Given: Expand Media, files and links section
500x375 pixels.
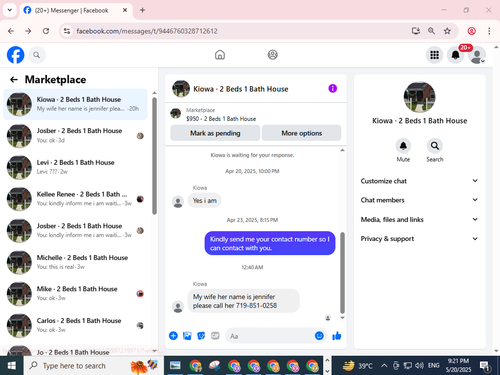Looking at the screenshot, I should (419, 219).
